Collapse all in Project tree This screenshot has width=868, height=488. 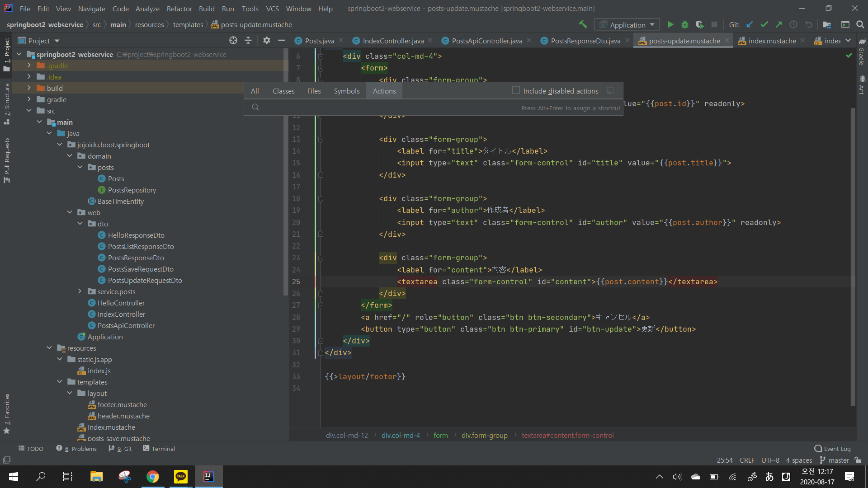click(x=248, y=41)
